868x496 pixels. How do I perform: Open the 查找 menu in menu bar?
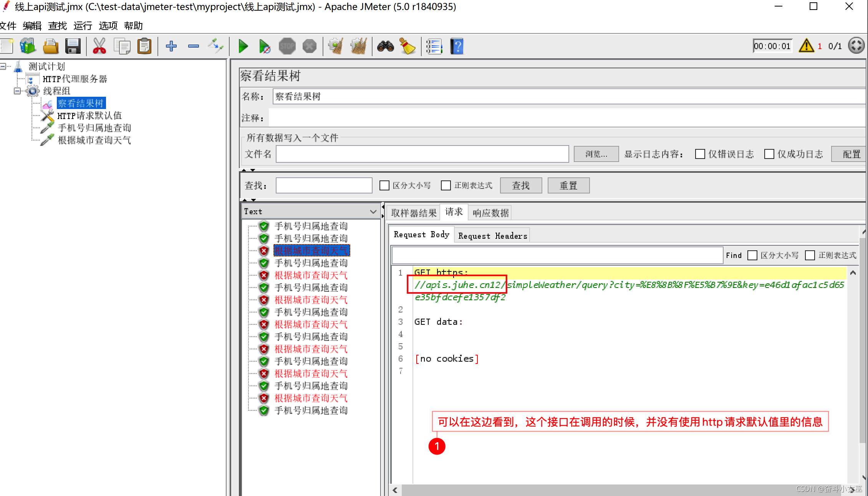tap(57, 26)
